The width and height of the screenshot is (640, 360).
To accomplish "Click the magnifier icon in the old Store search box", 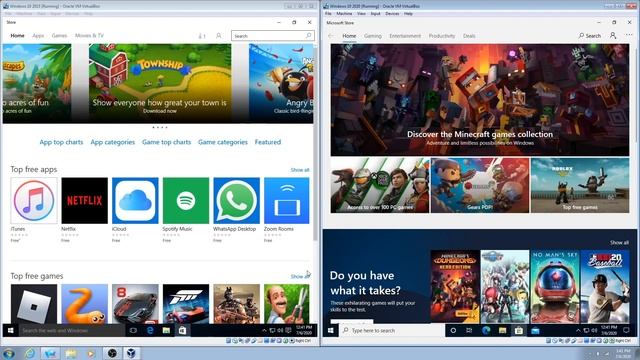I will click(x=309, y=36).
